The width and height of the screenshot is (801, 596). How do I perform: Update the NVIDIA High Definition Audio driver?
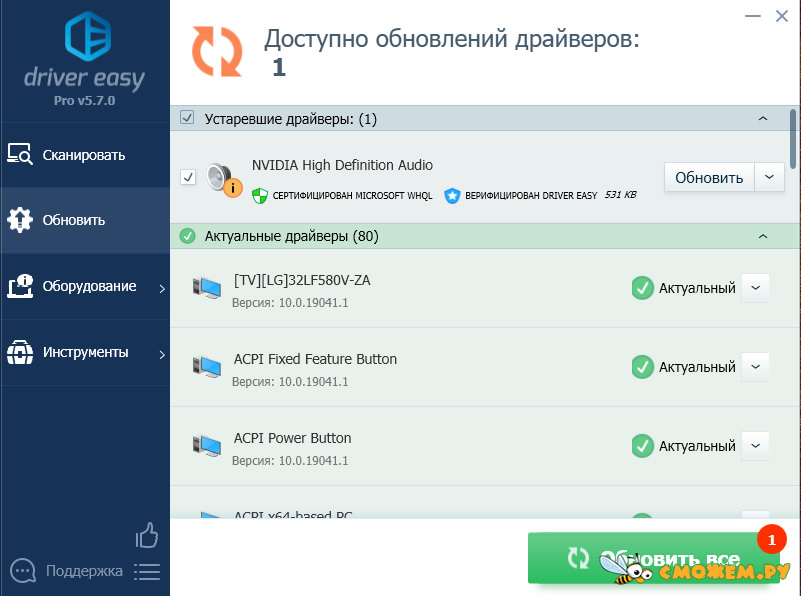[x=709, y=177]
